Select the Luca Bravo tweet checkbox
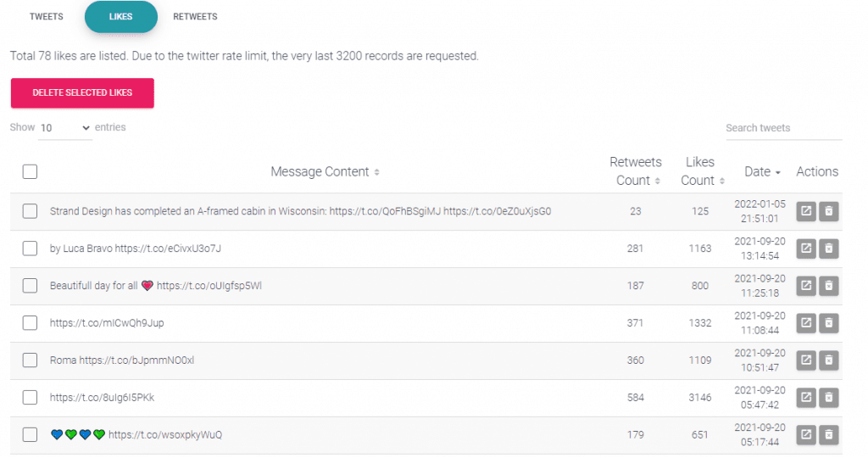 [x=30, y=249]
